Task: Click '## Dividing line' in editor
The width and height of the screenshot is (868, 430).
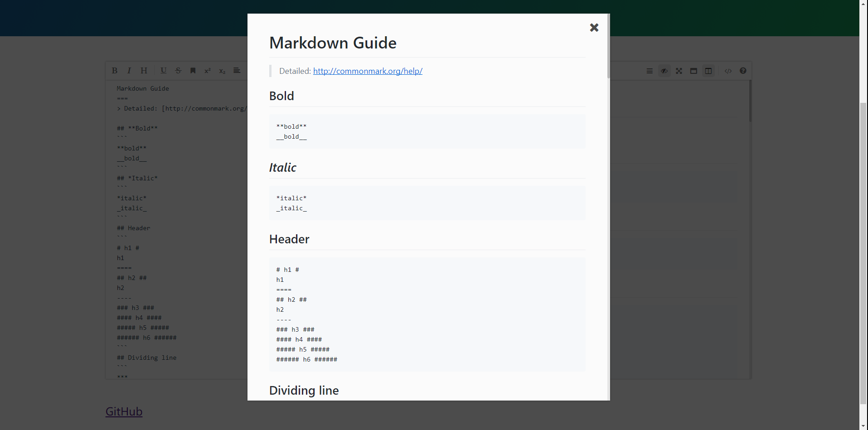Action: [x=146, y=358]
